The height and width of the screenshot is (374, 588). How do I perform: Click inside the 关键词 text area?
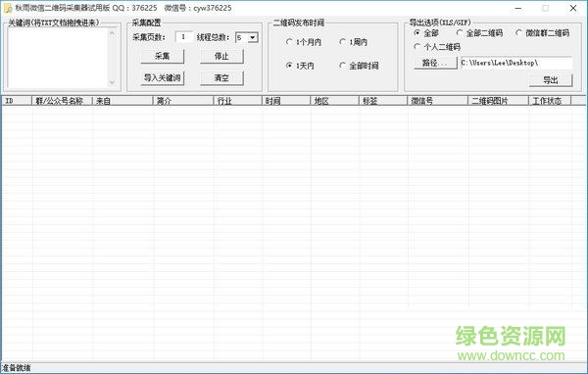pyautogui.click(x=58, y=58)
